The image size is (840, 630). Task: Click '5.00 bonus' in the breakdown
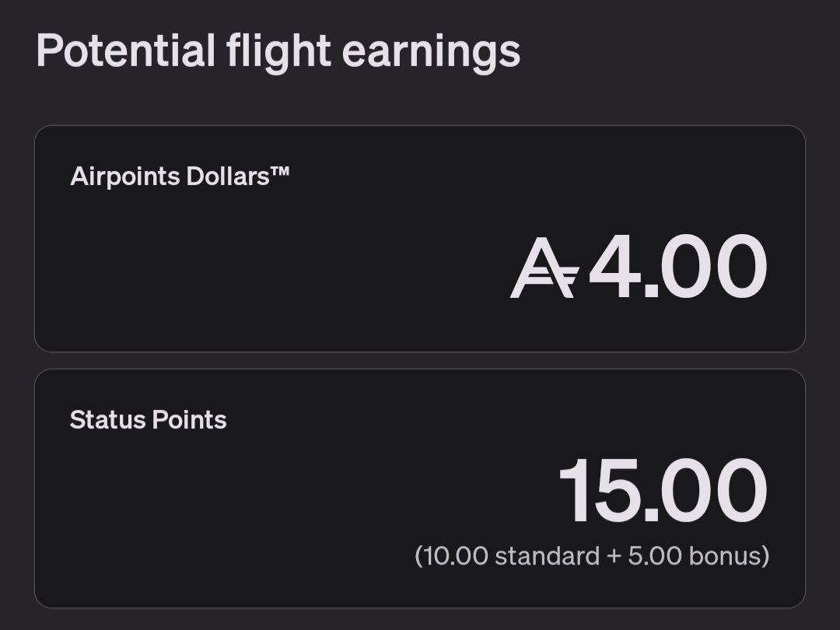tap(695, 556)
